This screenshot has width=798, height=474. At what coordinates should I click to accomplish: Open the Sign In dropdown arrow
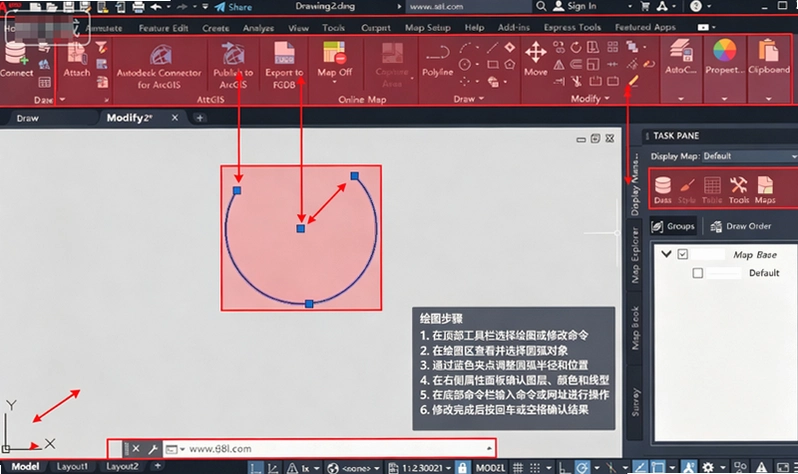[x=630, y=7]
